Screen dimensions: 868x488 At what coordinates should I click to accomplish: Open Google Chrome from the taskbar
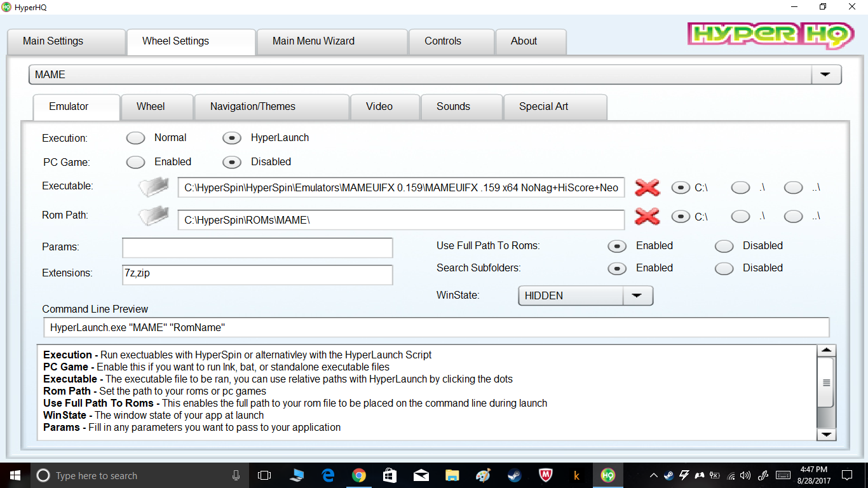pos(359,475)
